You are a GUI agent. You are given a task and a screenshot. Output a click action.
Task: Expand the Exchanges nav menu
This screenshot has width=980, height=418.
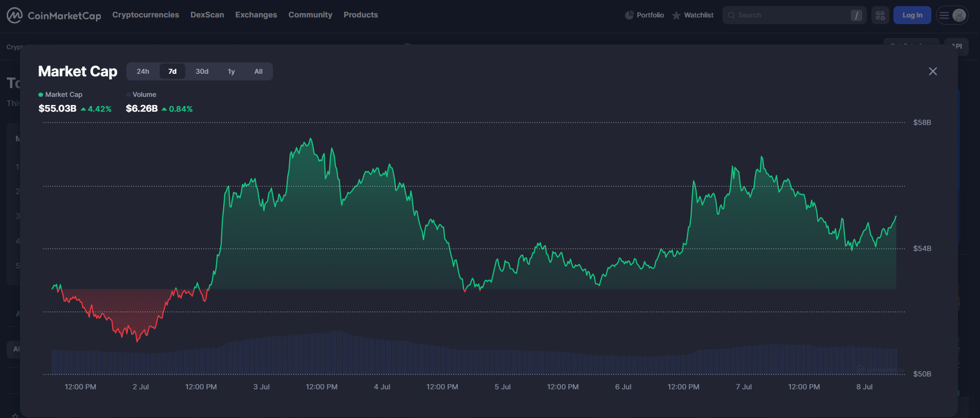click(256, 15)
